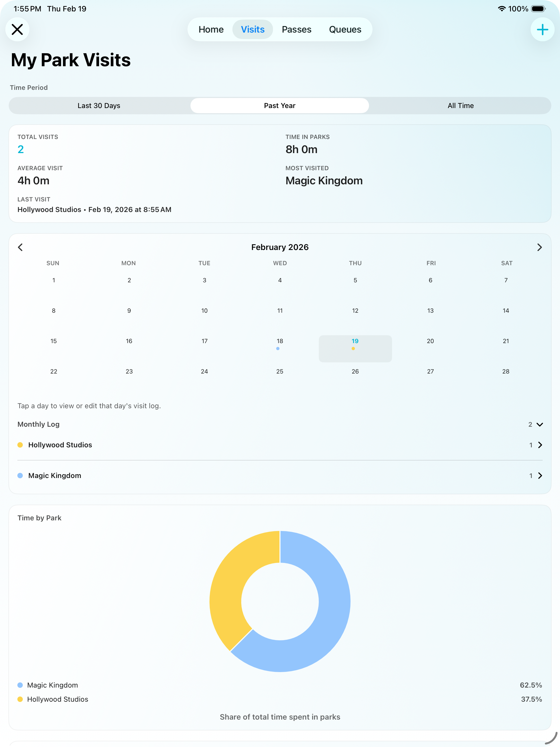Click the 4h 0m average visit value
This screenshot has width=560, height=747.
coord(33,181)
